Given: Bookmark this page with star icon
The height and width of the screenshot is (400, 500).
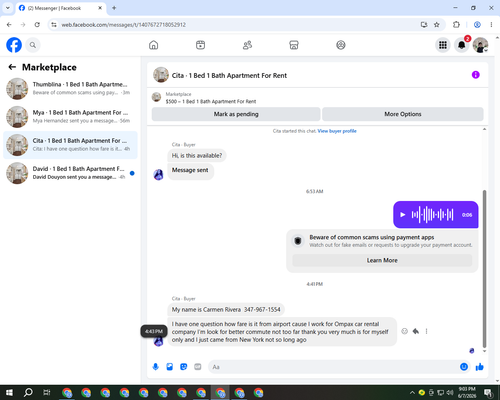Looking at the screenshot, I should (437, 25).
